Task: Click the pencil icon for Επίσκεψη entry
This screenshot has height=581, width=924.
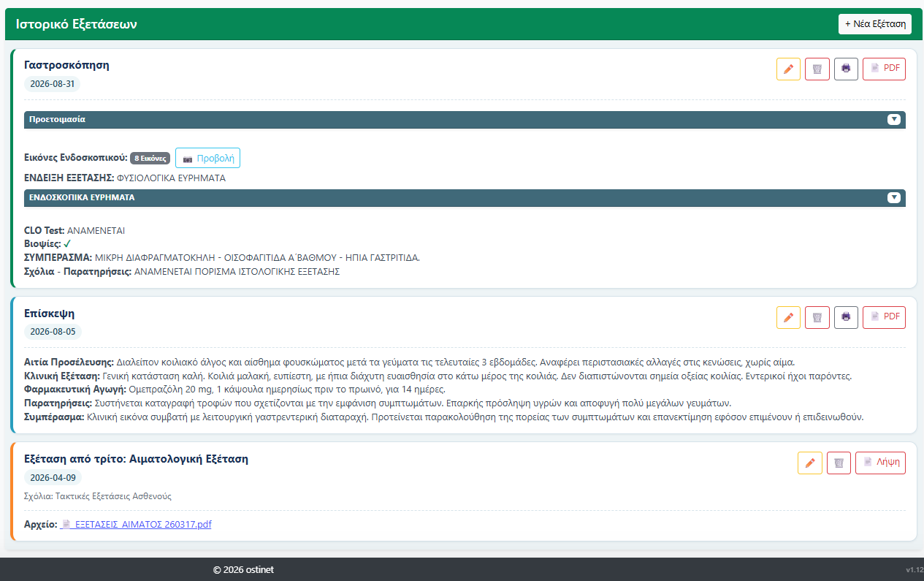Action: 788,317
